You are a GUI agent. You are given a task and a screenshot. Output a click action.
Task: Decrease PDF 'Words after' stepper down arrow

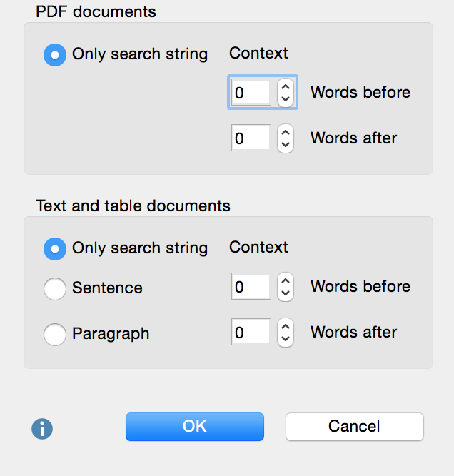[286, 145]
